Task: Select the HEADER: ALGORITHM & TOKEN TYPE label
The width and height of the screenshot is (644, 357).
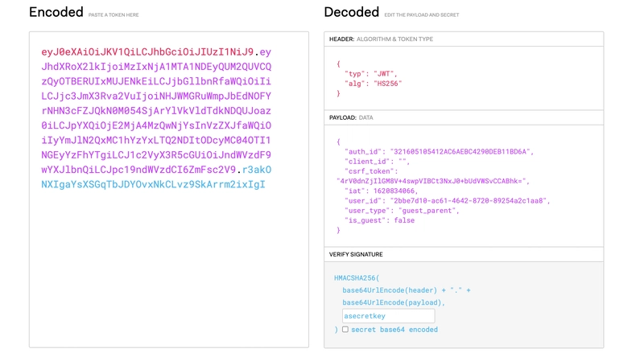Action: click(381, 39)
